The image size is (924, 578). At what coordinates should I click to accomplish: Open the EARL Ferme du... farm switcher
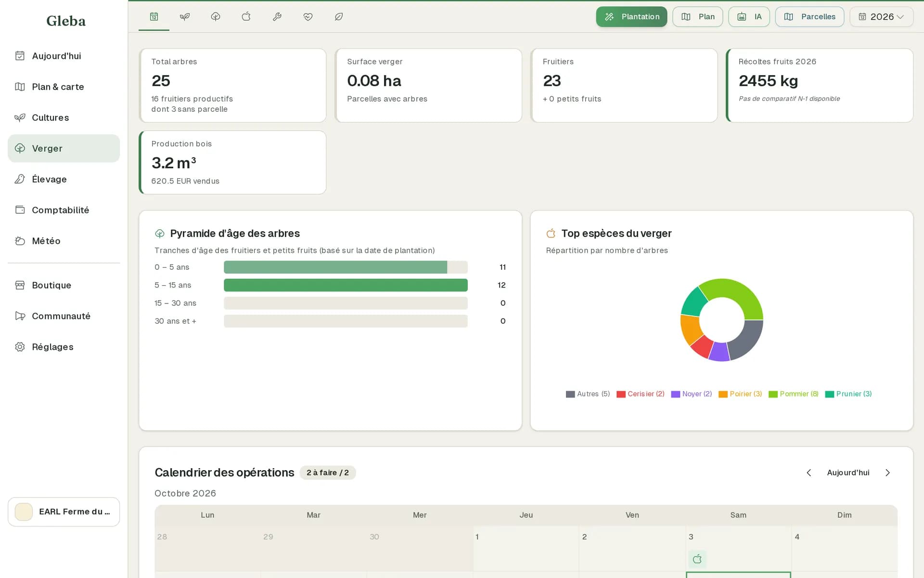tap(64, 512)
